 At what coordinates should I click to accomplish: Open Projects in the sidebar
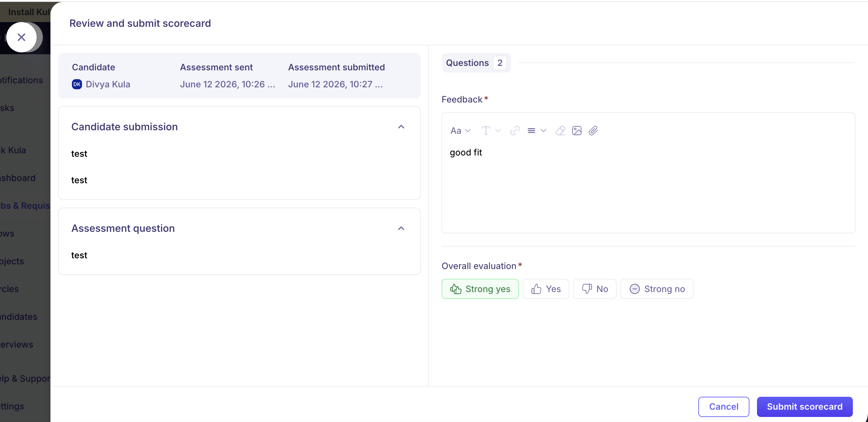coord(12,261)
